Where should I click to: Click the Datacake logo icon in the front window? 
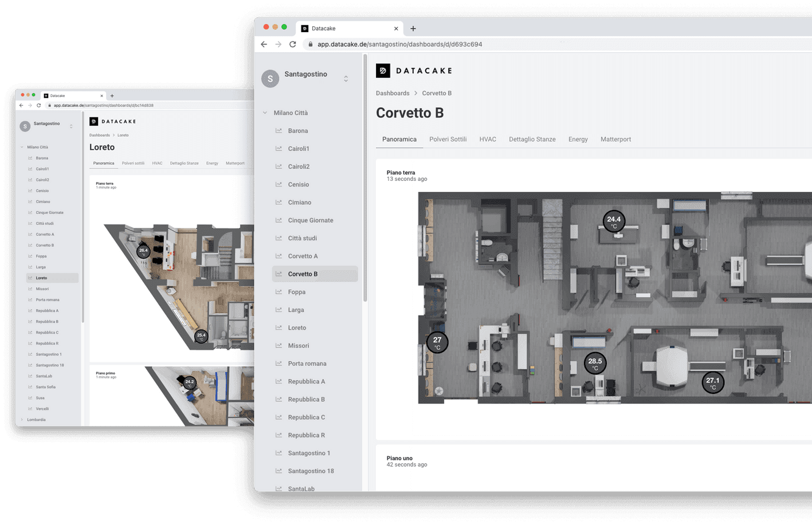pyautogui.click(x=383, y=70)
